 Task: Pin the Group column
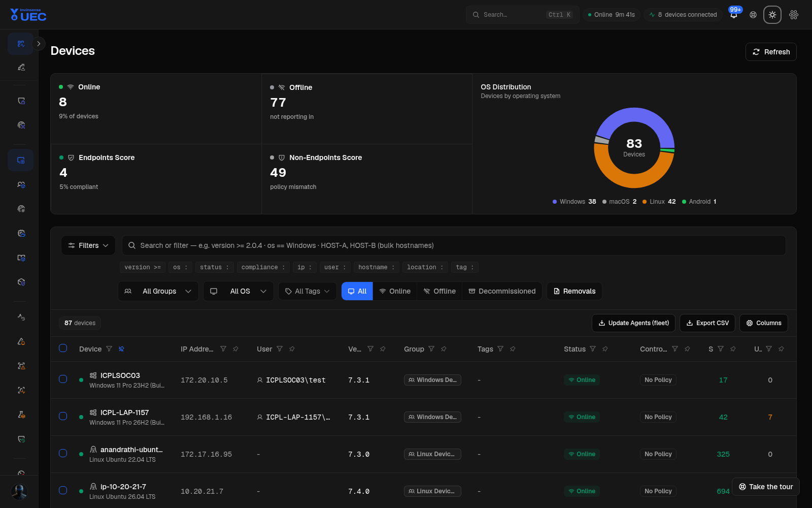coord(444,349)
